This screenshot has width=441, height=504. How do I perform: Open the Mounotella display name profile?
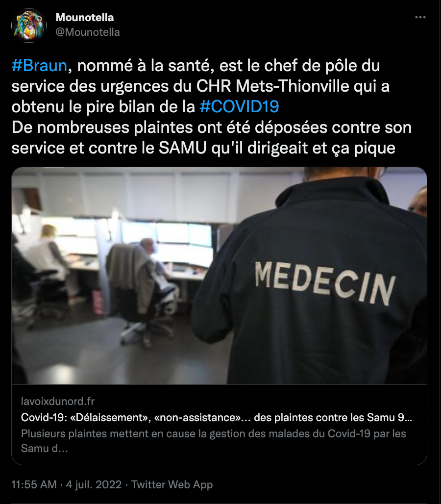pos(84,17)
